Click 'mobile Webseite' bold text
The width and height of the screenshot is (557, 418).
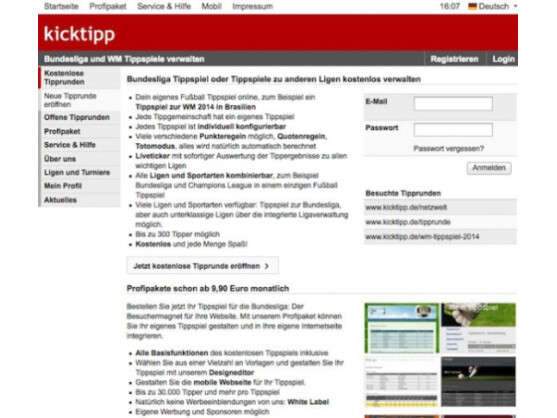click(222, 382)
